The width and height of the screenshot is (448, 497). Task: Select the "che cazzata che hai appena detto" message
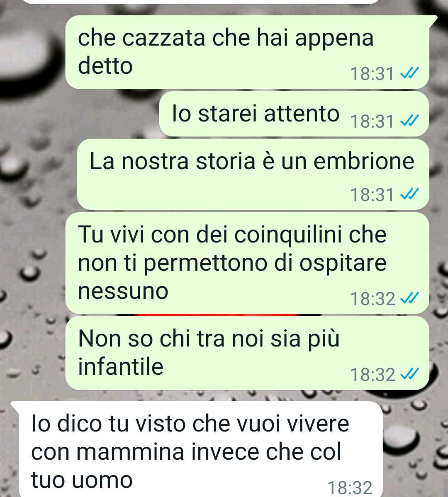tap(248, 52)
